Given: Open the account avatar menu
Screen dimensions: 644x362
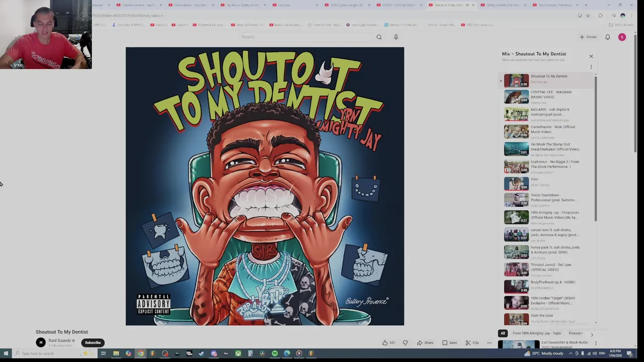Looking at the screenshot, I should tap(622, 37).
